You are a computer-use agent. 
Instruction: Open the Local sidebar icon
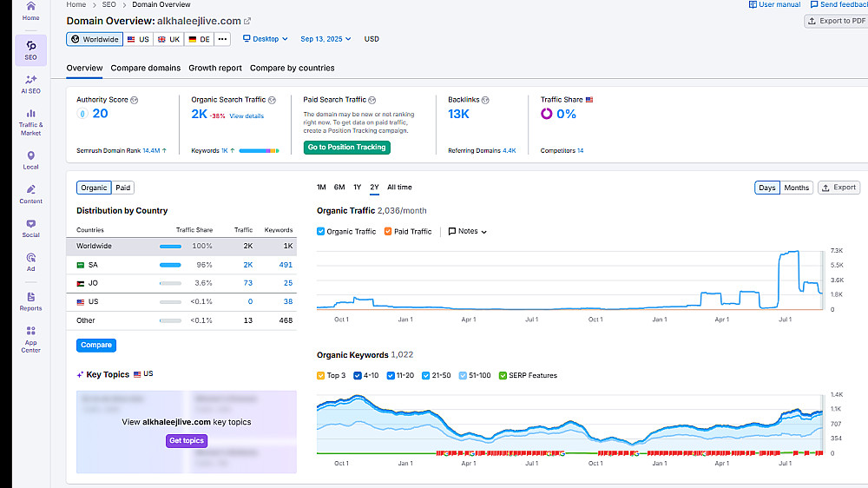[x=30, y=160]
